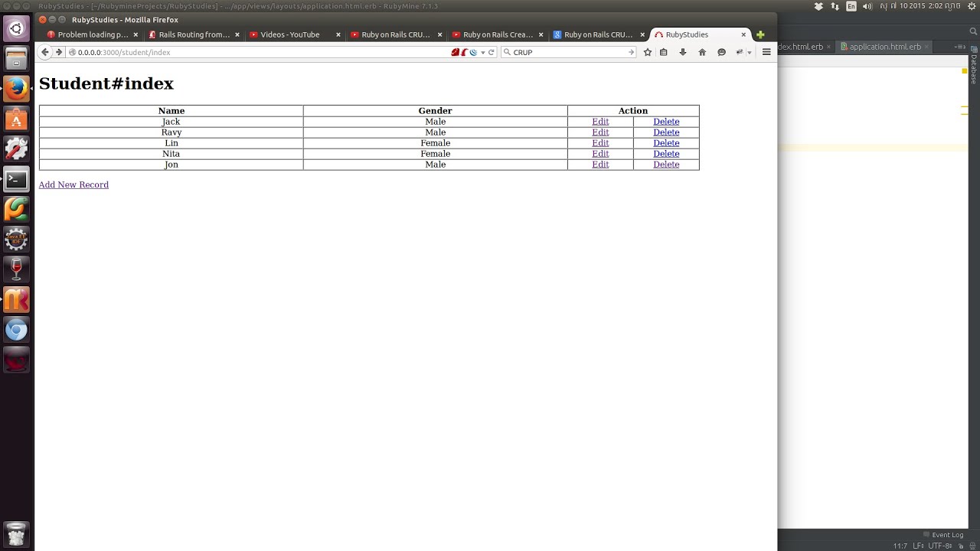The image size is (980, 551).
Task: Close the Videos - YouTube tab
Action: 338,34
